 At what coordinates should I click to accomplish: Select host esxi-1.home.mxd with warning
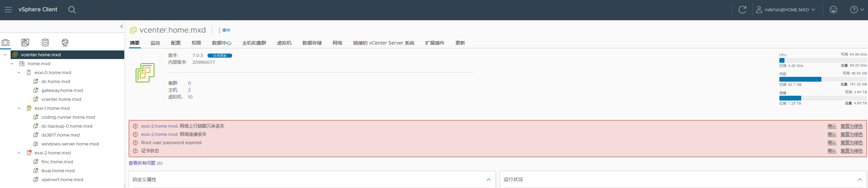pos(52,108)
